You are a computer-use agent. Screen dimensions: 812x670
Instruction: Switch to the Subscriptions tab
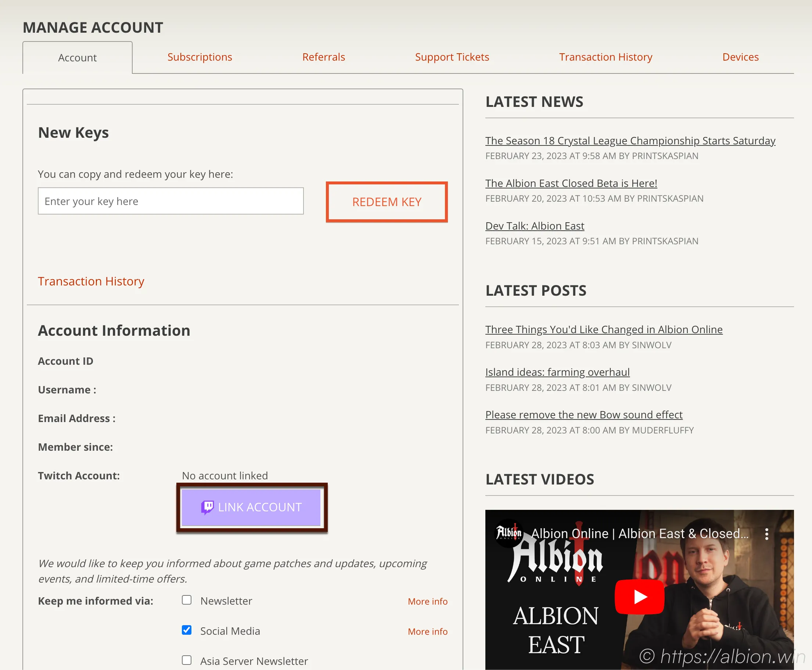coord(200,57)
